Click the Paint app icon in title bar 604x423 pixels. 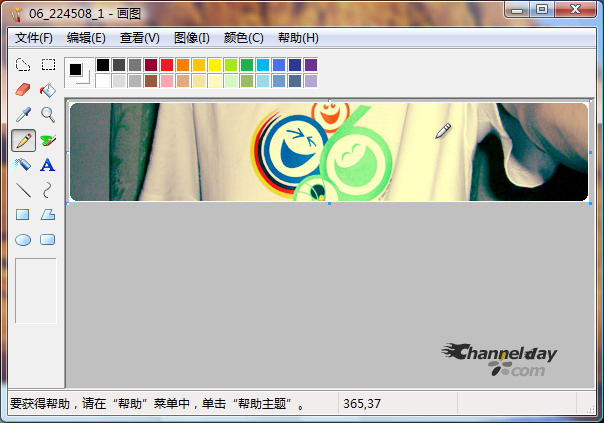tap(16, 14)
